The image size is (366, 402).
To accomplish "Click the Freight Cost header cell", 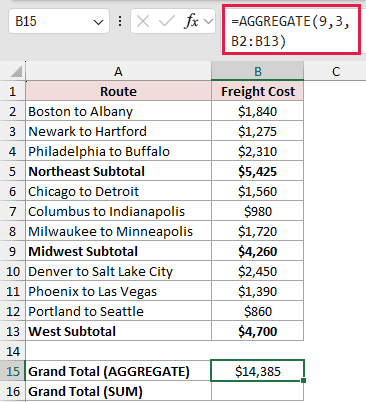I will (x=258, y=91).
